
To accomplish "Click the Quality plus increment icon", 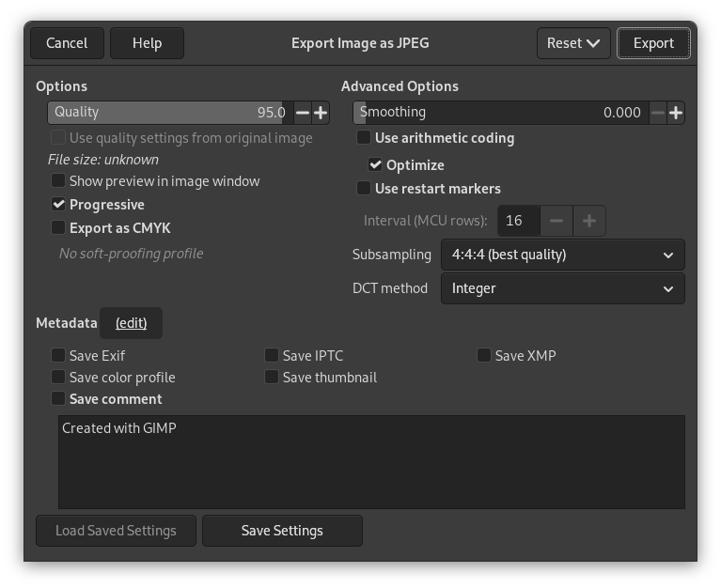I will tap(321, 113).
